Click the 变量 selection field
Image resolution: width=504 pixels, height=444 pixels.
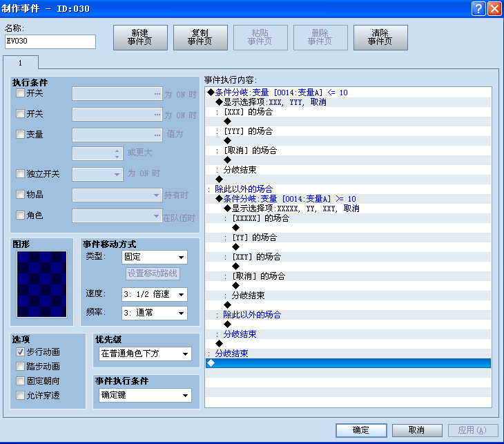[x=117, y=135]
